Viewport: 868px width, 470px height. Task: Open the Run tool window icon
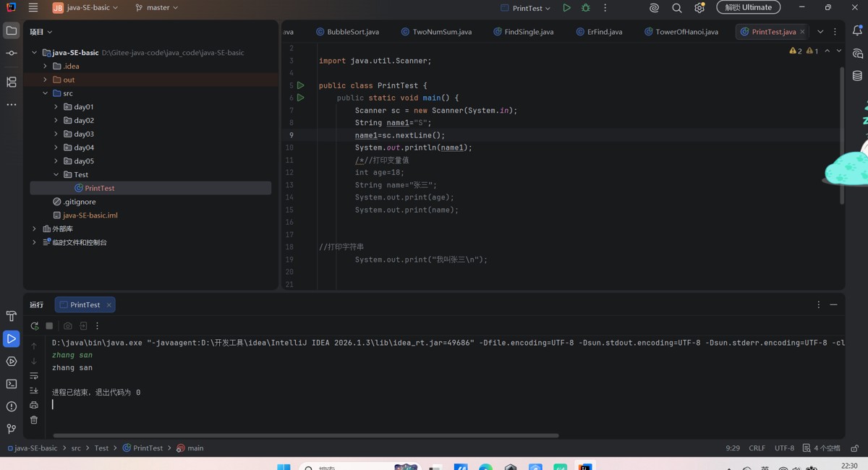[12, 338]
